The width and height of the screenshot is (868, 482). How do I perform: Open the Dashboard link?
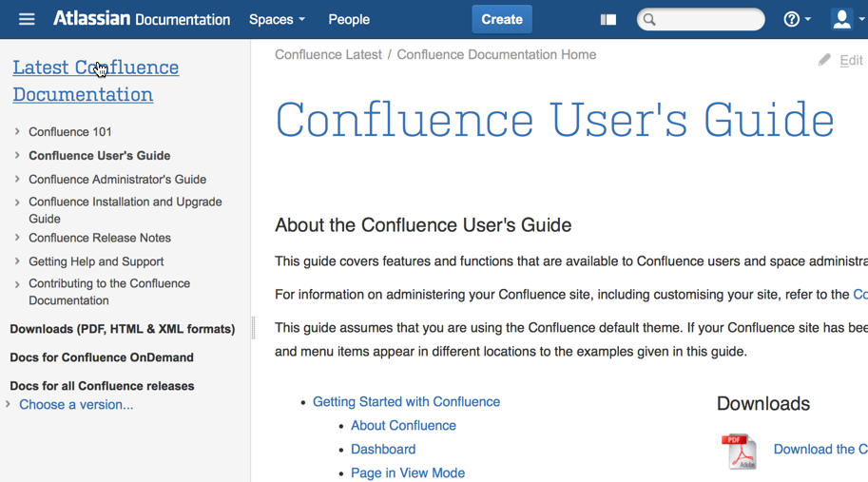[x=383, y=450]
